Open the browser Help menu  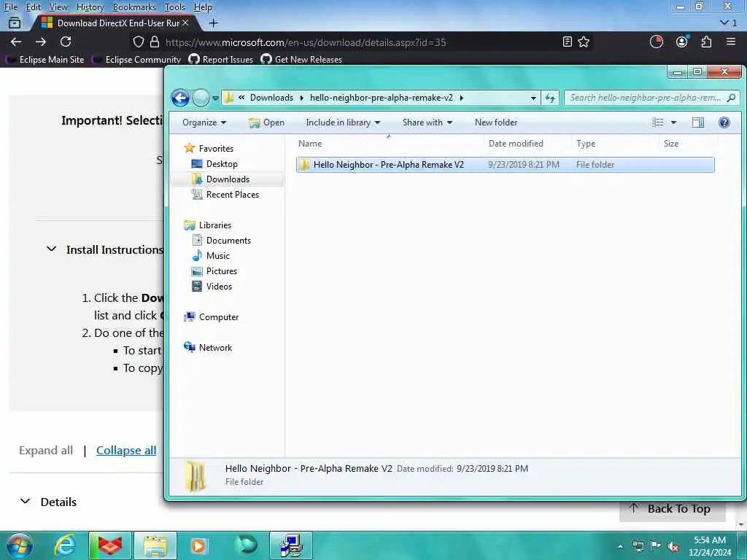click(203, 7)
